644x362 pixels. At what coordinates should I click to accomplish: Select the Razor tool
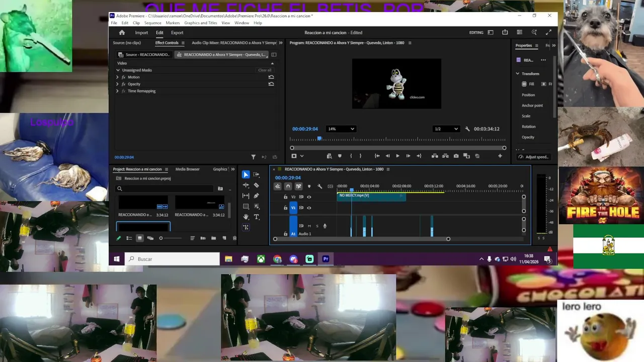(256, 185)
